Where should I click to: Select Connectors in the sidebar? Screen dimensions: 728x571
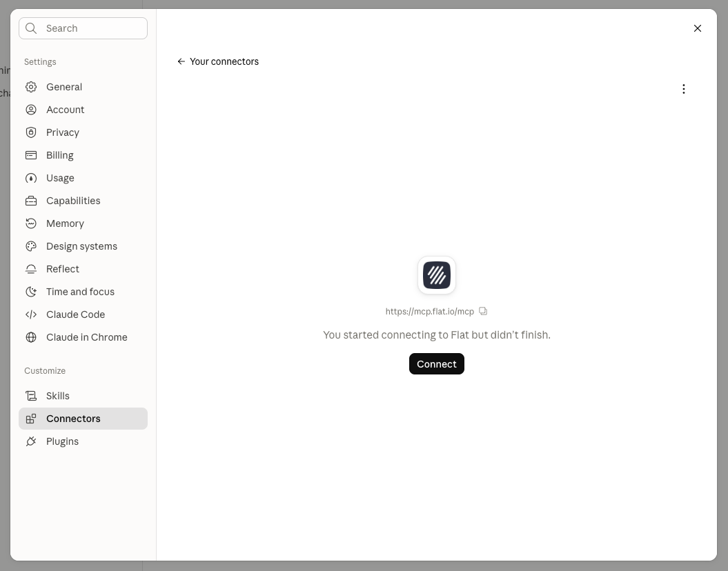coord(83,419)
